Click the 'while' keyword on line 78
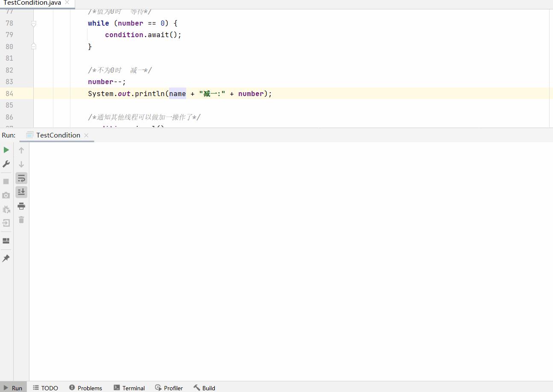Image resolution: width=553 pixels, height=392 pixels. pos(98,23)
